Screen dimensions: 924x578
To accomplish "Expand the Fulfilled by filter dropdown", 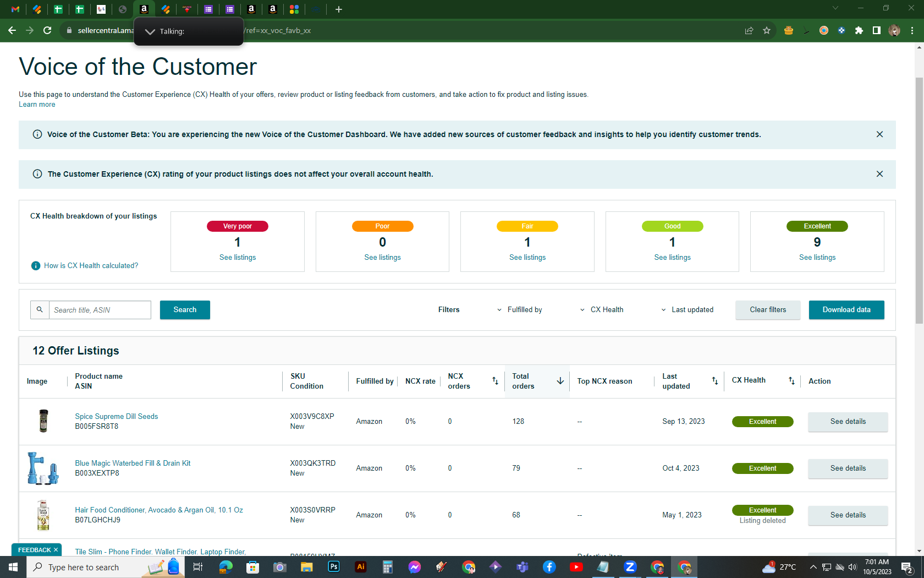I will 519,310.
